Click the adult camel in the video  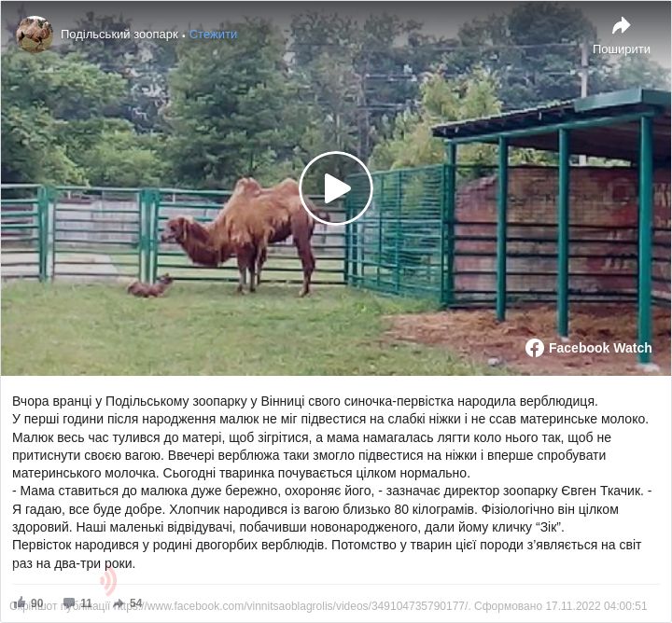point(243,236)
